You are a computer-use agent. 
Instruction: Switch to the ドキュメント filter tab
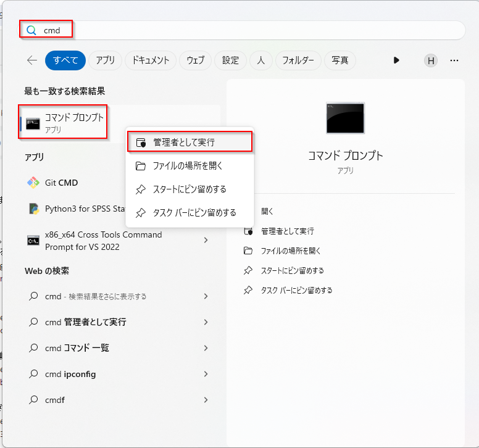(151, 60)
